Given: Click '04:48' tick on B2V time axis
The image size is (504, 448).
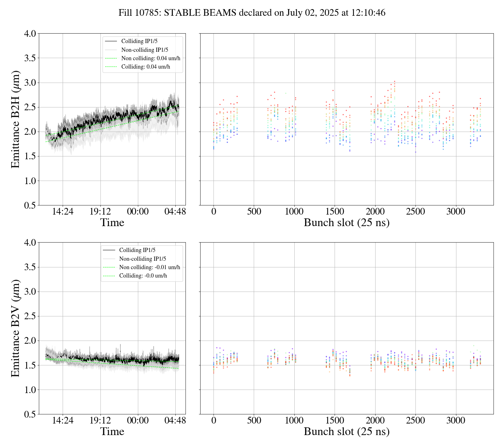Looking at the screenshot, I should pyautogui.click(x=175, y=421).
